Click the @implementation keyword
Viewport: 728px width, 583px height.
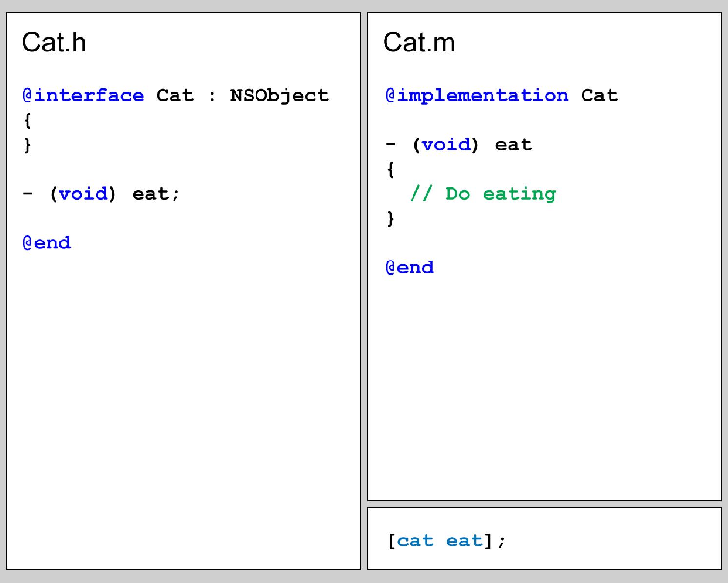477,95
